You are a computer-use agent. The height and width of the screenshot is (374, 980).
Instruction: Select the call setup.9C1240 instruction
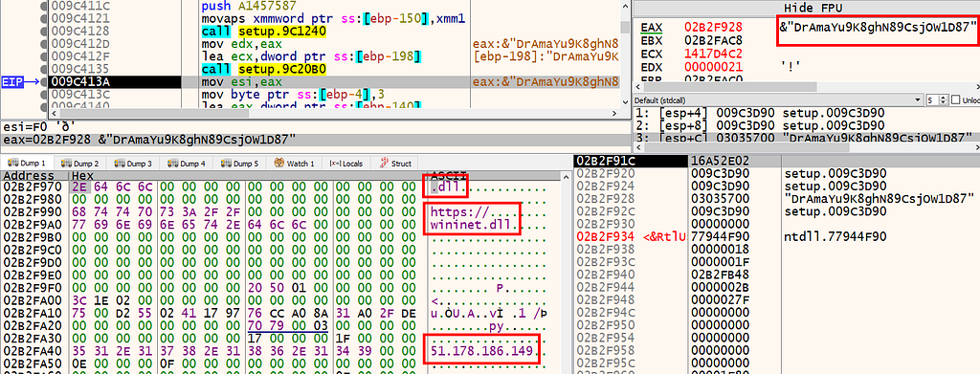coord(263,31)
